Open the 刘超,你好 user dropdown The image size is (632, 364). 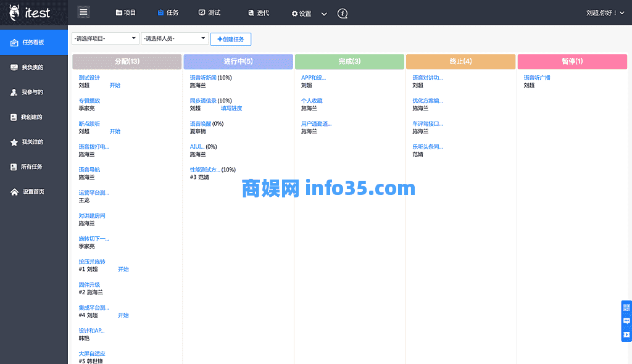pos(605,13)
